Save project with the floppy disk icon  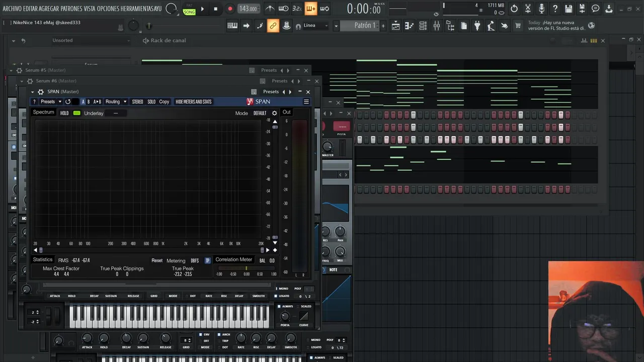568,9
